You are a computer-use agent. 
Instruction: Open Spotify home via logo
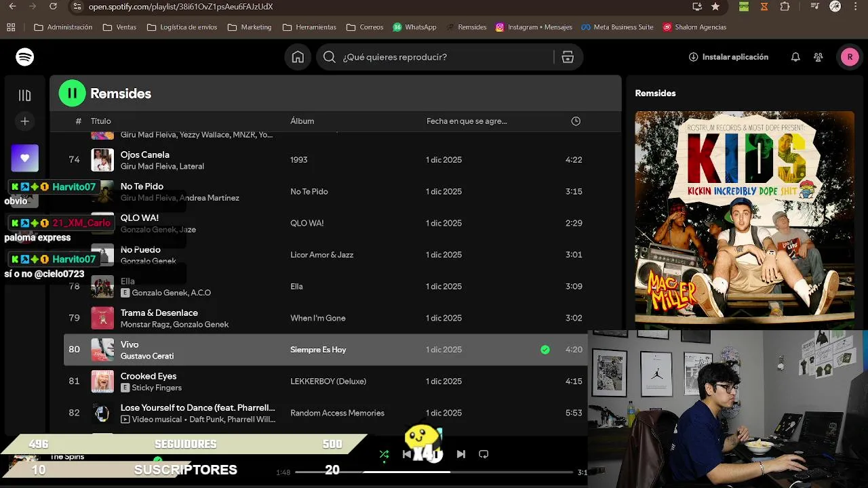[x=25, y=57]
